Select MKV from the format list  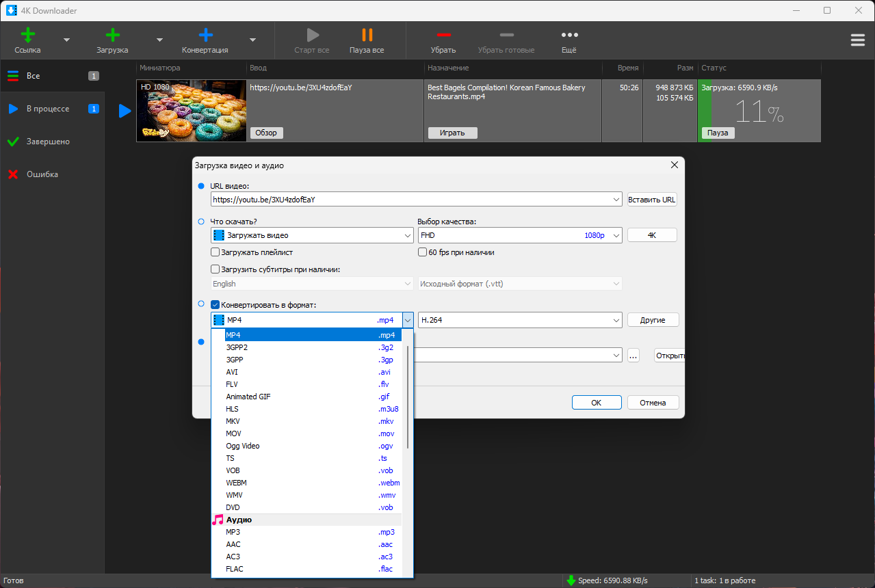point(233,421)
